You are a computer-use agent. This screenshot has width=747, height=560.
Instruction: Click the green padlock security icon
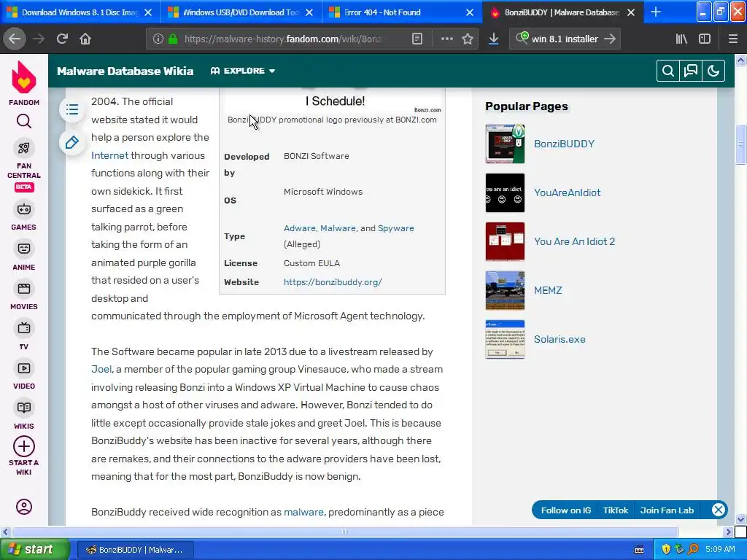tap(173, 39)
